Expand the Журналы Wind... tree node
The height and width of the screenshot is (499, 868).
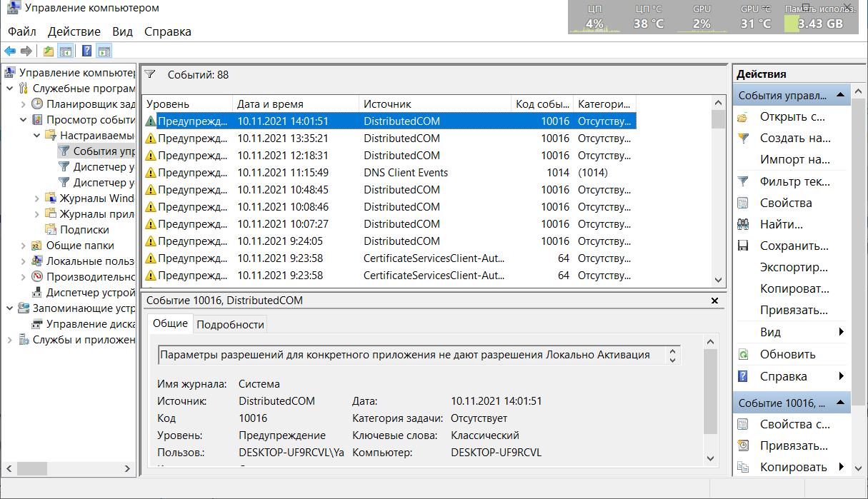click(36, 198)
